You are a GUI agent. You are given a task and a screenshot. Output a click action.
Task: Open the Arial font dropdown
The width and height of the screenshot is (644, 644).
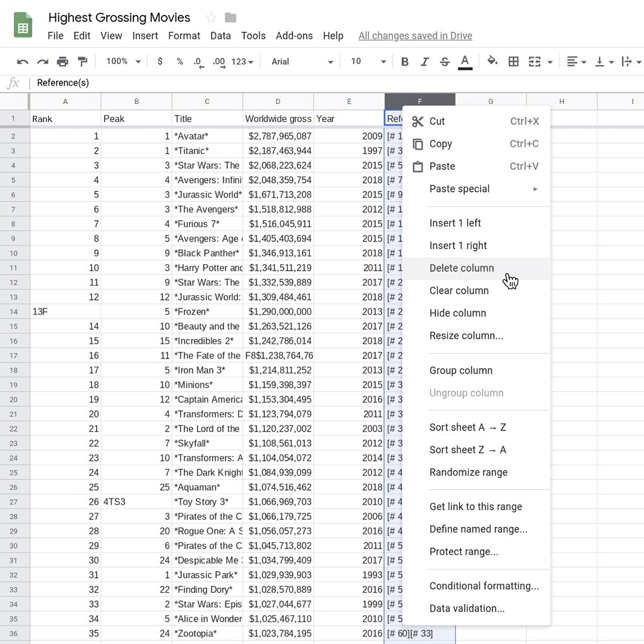(302, 61)
